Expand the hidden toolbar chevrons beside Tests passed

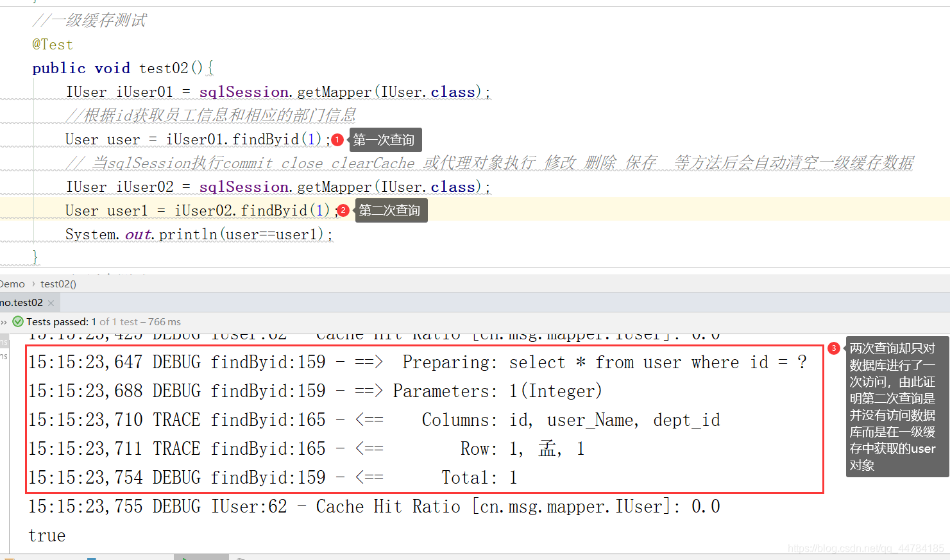(4, 322)
